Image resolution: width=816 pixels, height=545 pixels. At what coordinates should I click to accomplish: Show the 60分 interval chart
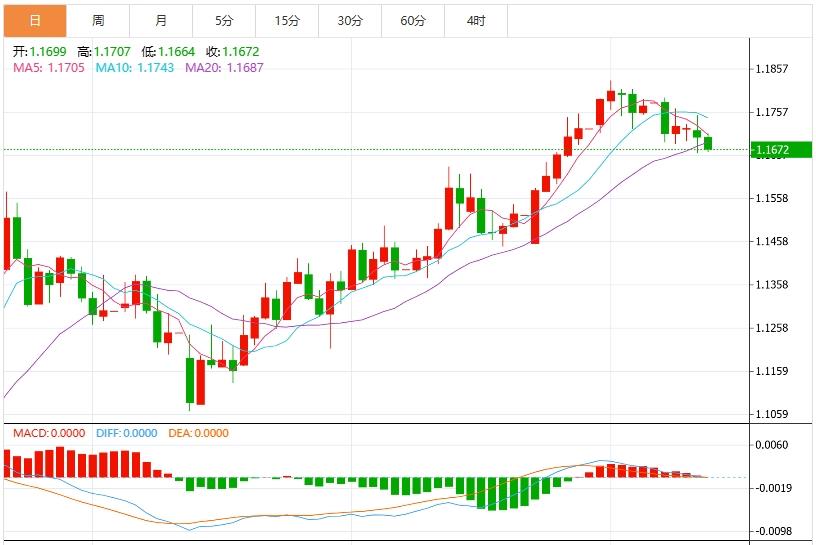412,20
